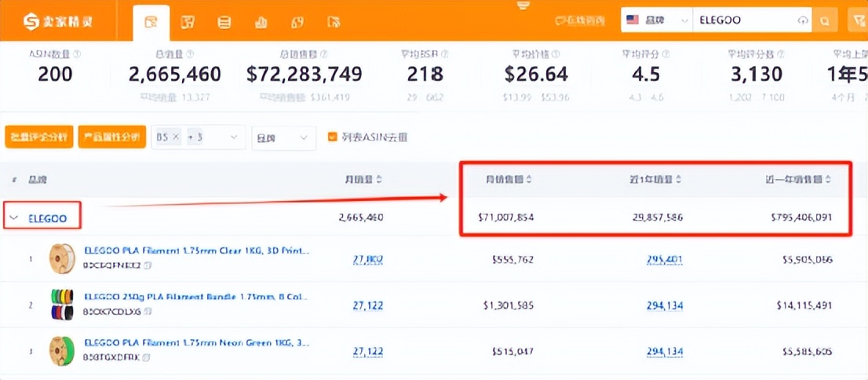This screenshot has width=868, height=380.
Task: Open ELEGOO 250g PLA Filament Bundle link
Action: [197, 297]
